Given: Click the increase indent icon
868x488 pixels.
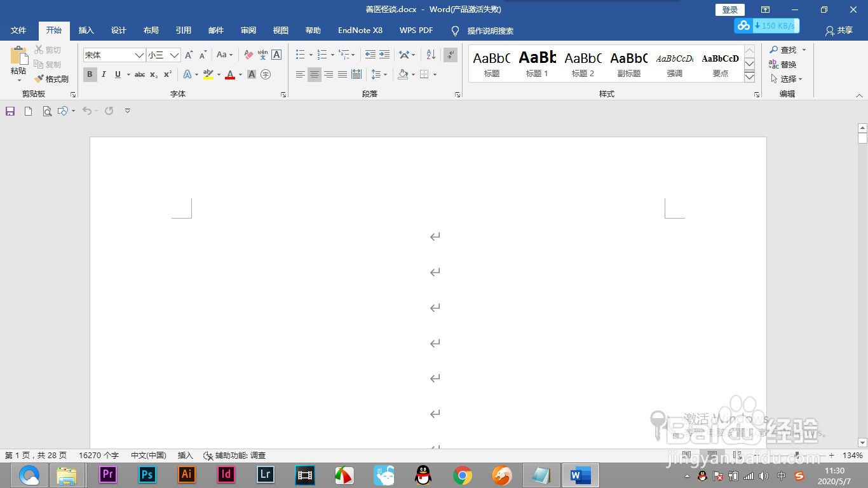Looking at the screenshot, I should (x=384, y=55).
